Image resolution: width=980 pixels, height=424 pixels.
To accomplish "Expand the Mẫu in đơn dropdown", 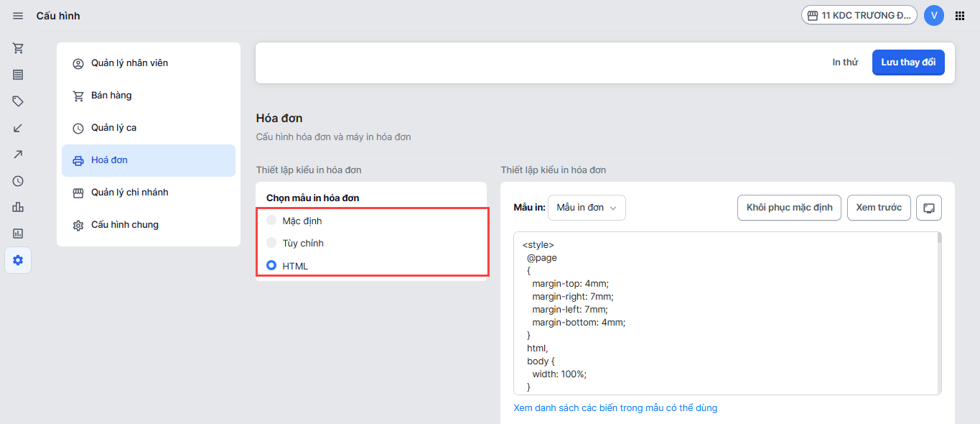I will click(x=587, y=208).
